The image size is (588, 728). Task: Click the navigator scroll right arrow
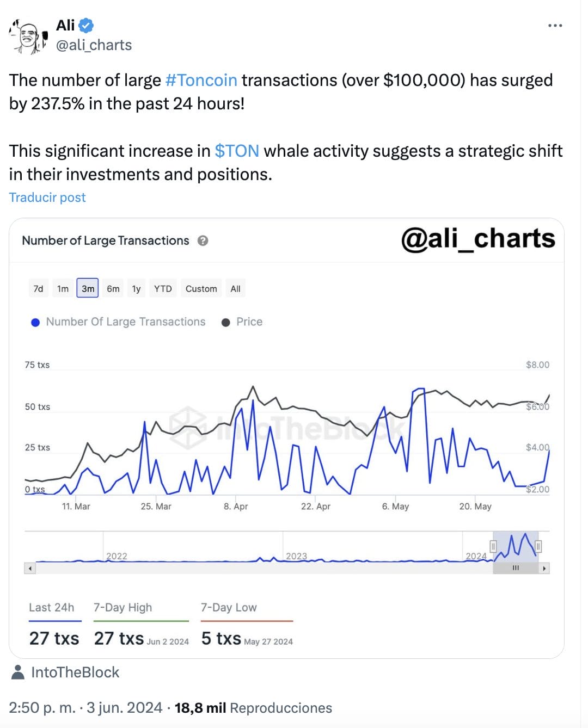(544, 569)
